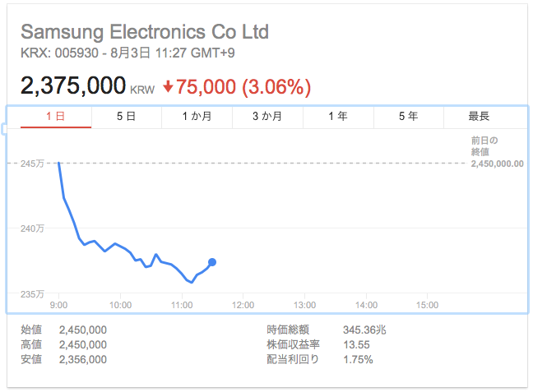Select the 5年 time range tab

pyautogui.click(x=408, y=117)
